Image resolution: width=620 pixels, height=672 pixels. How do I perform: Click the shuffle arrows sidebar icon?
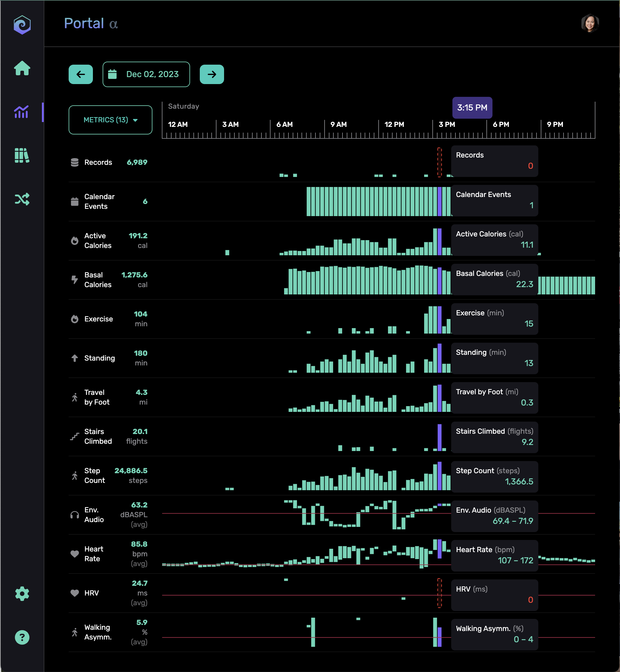(22, 199)
